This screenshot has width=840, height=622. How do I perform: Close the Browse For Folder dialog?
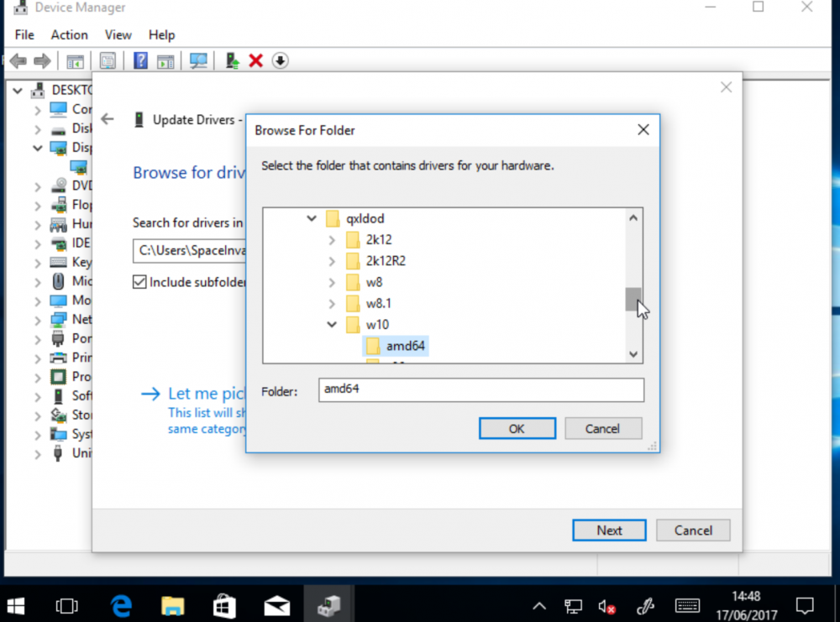click(x=643, y=129)
